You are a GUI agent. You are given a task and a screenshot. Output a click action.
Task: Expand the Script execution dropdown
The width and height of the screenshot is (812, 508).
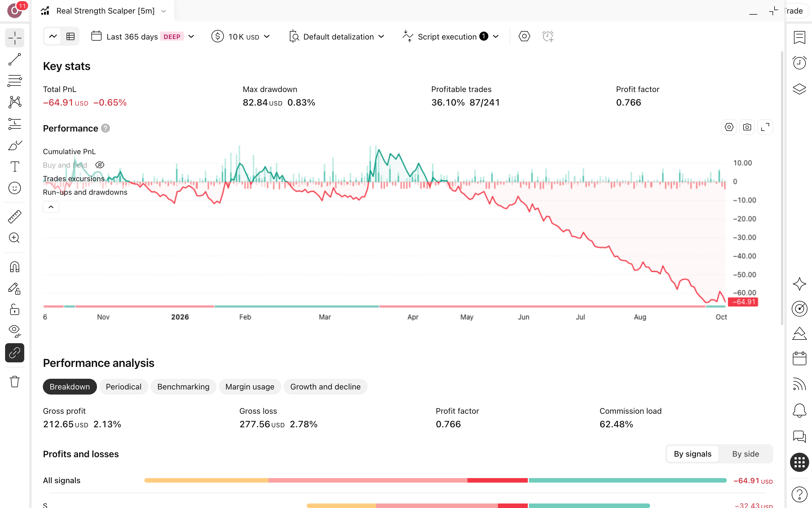click(451, 36)
